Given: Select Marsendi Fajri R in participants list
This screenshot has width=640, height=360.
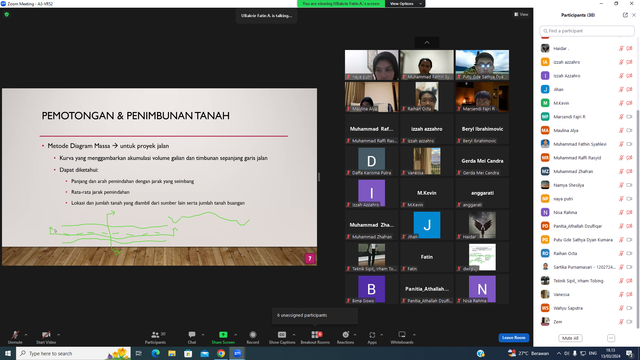Looking at the screenshot, I should (x=587, y=117).
